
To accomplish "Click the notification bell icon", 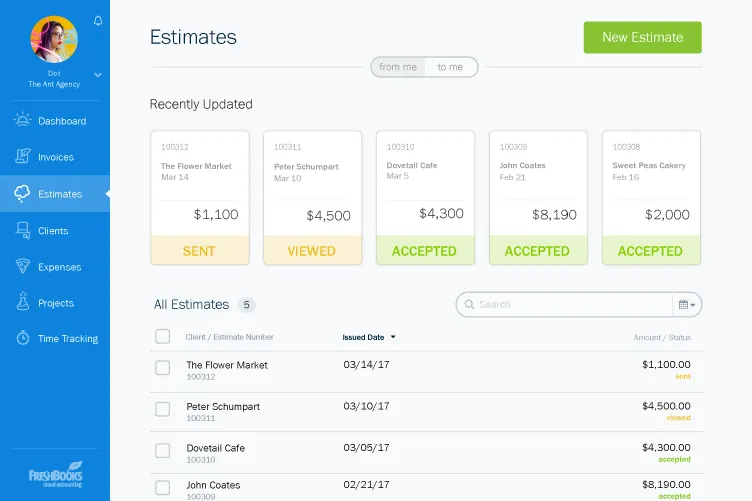I will [98, 21].
